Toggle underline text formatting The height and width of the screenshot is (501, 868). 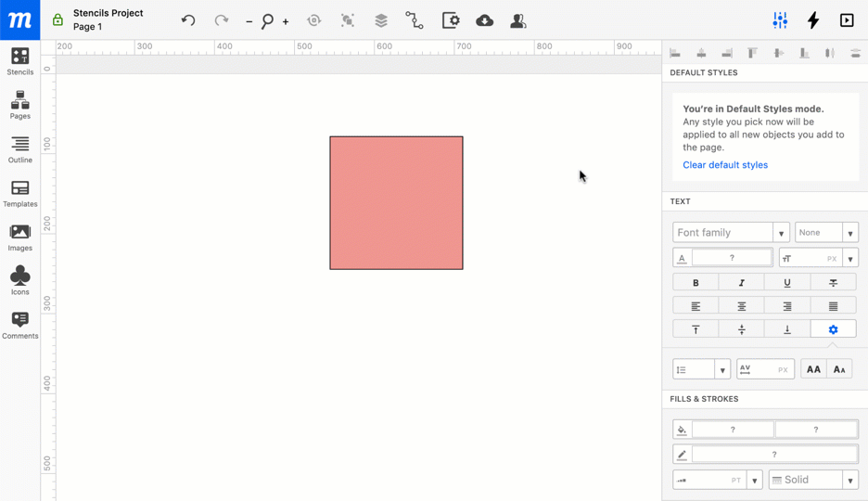[786, 283]
